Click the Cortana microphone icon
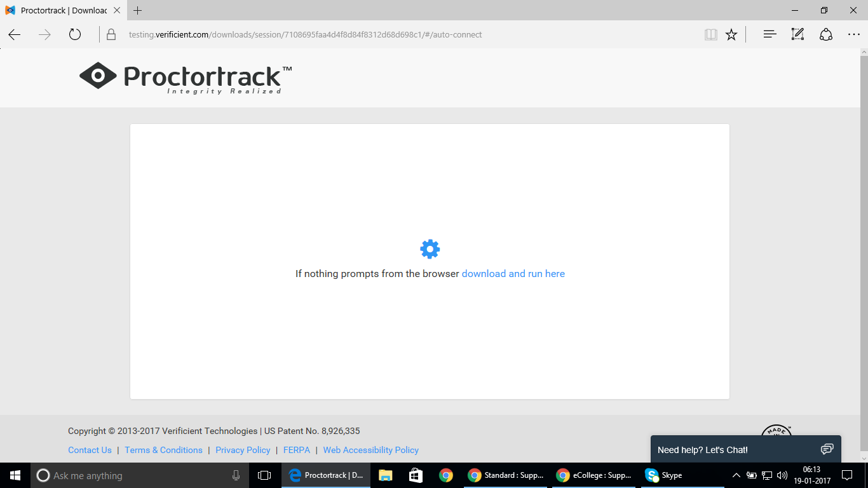The image size is (868, 488). (x=236, y=475)
